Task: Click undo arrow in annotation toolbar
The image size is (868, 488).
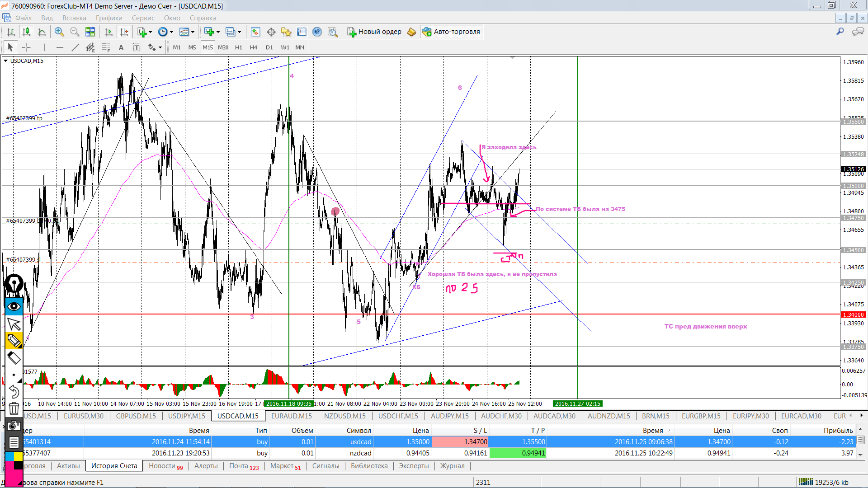Action: click(x=14, y=392)
